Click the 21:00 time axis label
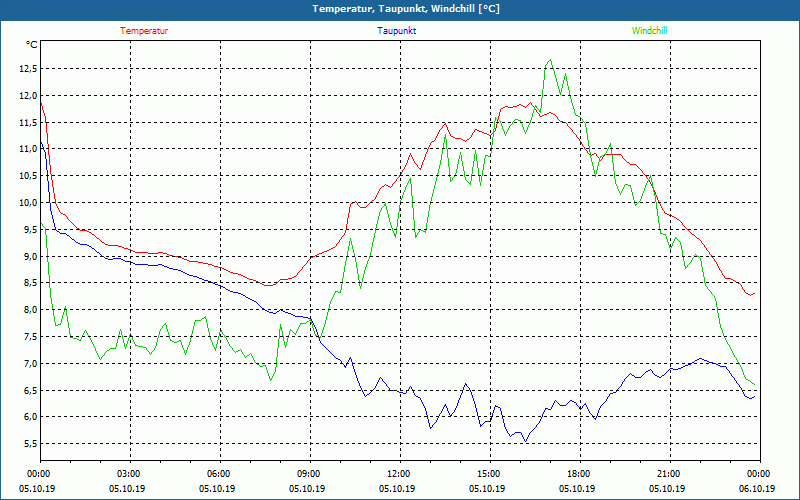The image size is (800, 500). pyautogui.click(x=670, y=473)
